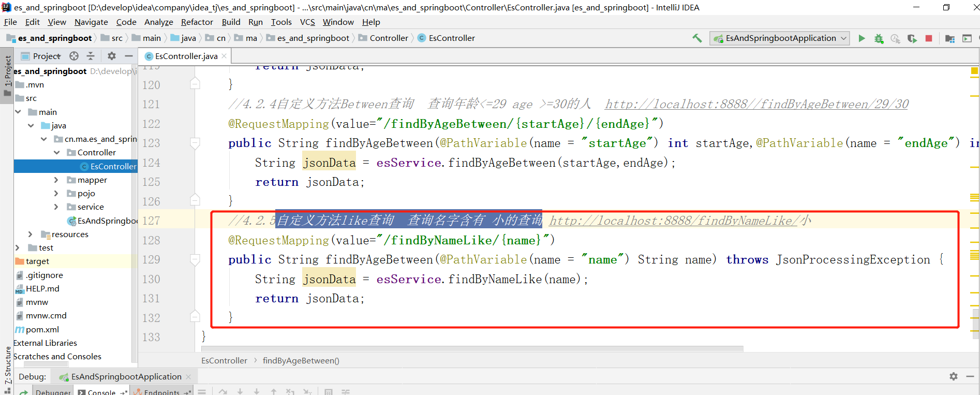
Task: Expand the mapper package
Action: 56,180
